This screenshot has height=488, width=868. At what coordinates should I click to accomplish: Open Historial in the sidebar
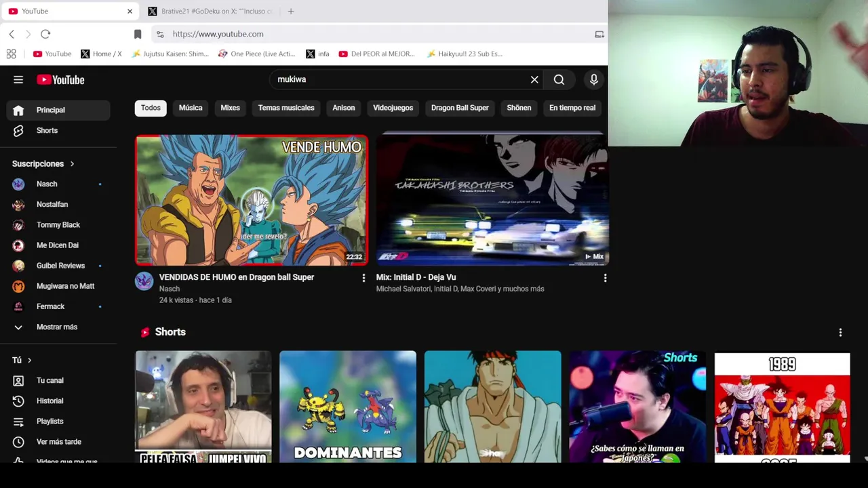click(58, 401)
